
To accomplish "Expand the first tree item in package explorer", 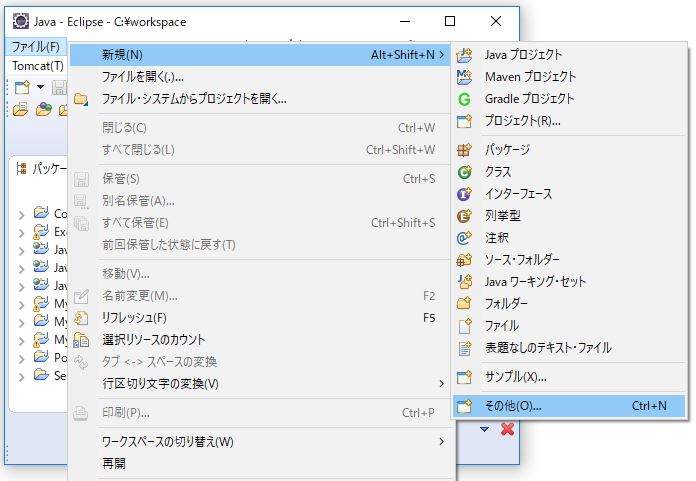I will [x=22, y=213].
